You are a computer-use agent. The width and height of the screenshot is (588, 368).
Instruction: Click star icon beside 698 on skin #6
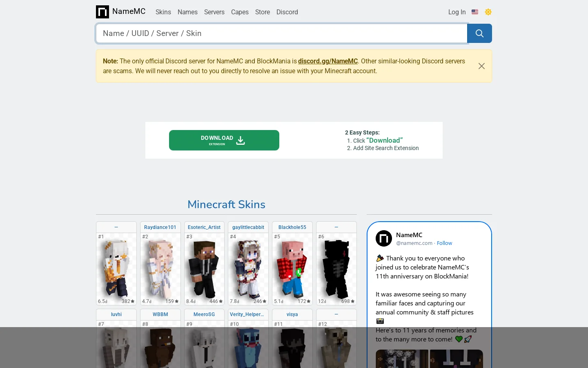pos(353,301)
